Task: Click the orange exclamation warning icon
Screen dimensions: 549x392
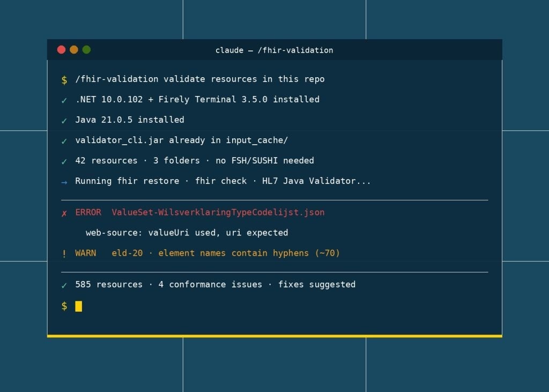Action: [64, 254]
